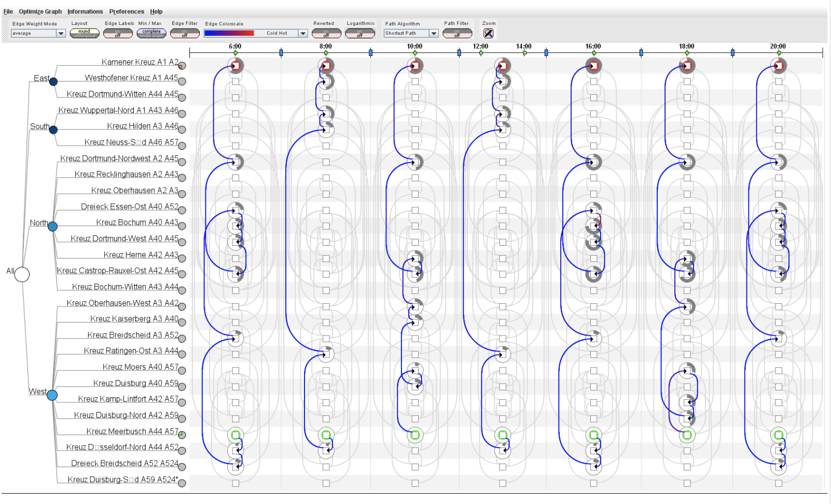The image size is (831, 504).
Task: Click the blue slider handle after 6:00
Action: click(281, 53)
